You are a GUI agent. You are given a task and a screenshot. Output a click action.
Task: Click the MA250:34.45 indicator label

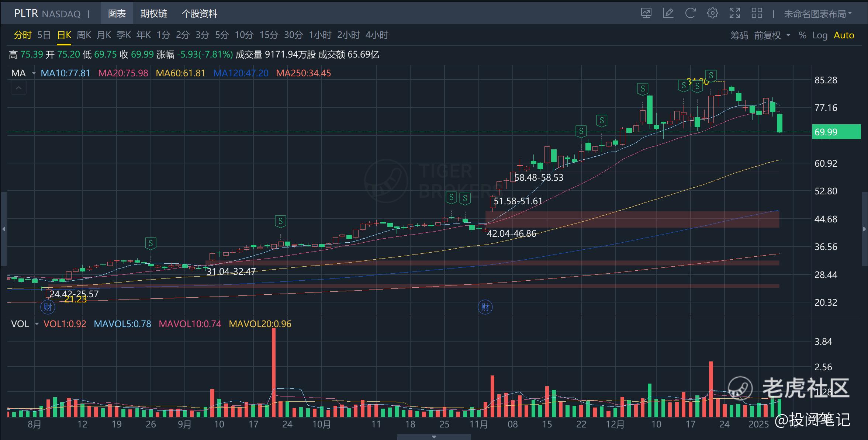[304, 73]
